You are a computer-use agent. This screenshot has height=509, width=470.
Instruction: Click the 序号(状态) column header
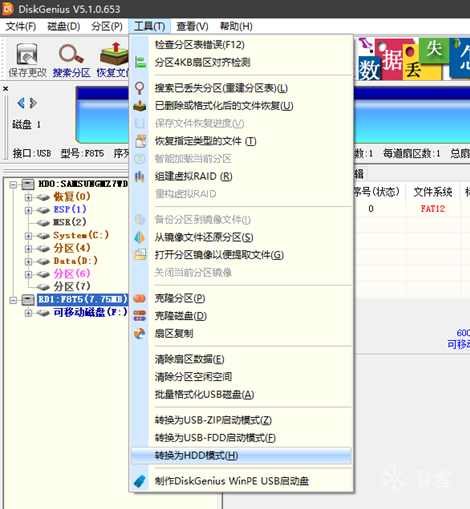click(x=379, y=192)
